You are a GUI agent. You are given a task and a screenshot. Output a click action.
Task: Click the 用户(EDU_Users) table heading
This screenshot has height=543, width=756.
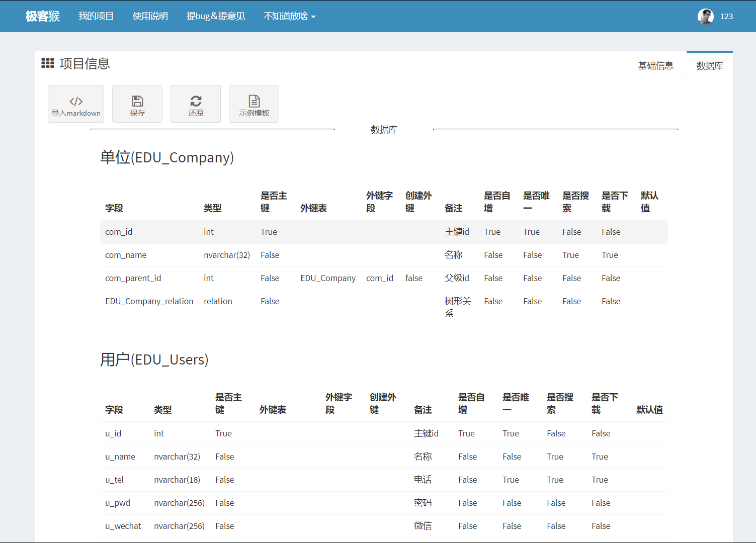tap(154, 359)
